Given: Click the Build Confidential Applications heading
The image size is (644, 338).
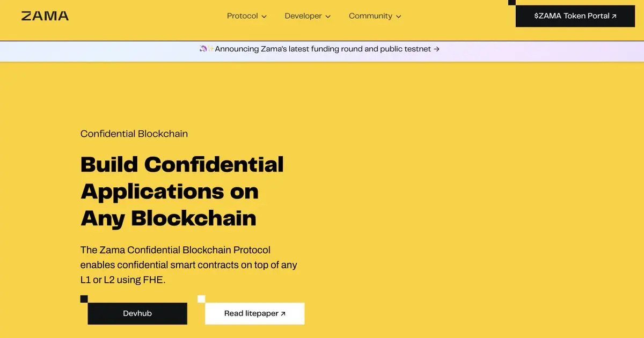Looking at the screenshot, I should (x=182, y=191).
